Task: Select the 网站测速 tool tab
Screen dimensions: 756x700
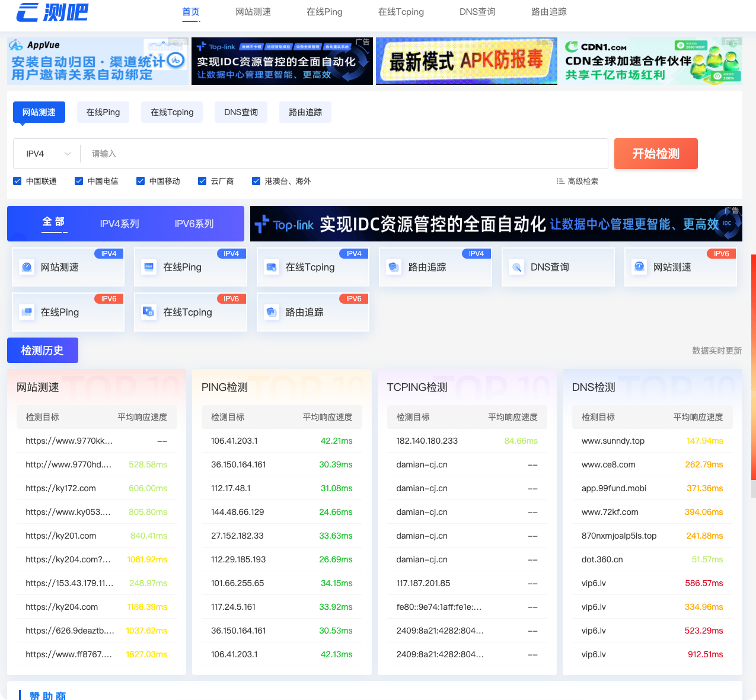Action: point(39,112)
